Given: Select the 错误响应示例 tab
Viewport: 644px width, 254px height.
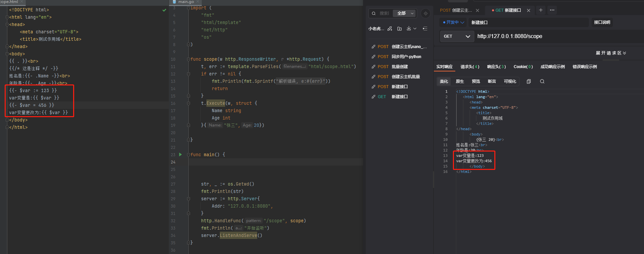Looking at the screenshot, I should click(585, 67).
